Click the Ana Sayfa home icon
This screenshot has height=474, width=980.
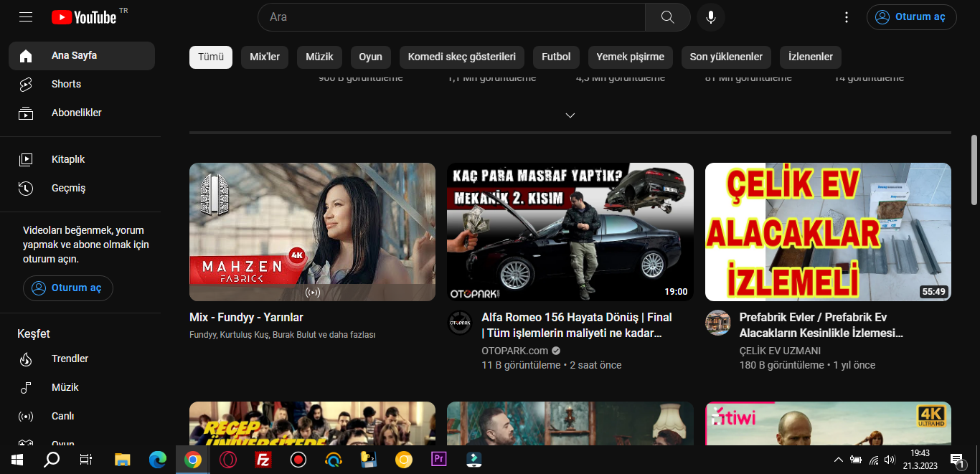click(26, 55)
